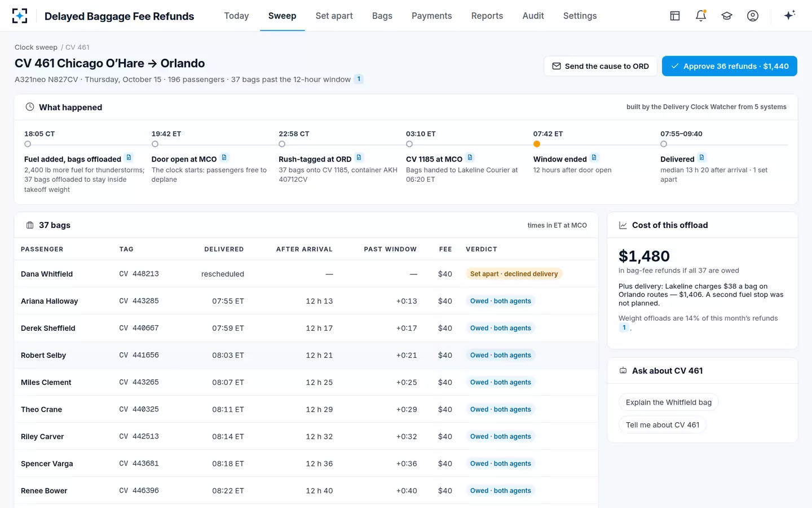
Task: Select Ariana Halloway passenger row
Action: [306, 301]
